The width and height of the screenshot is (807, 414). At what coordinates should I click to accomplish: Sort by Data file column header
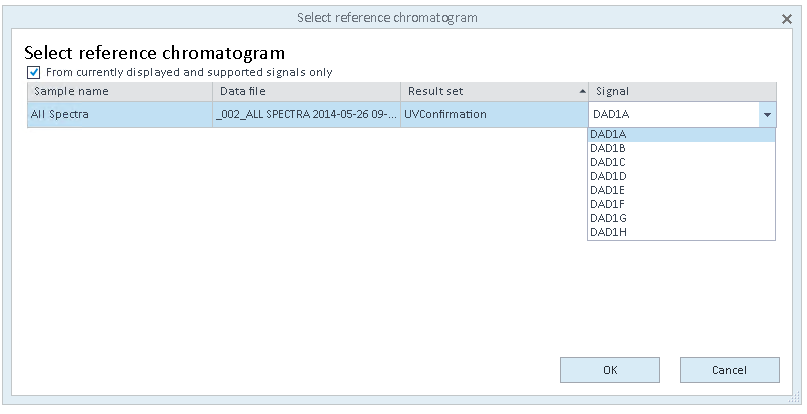[x=307, y=91]
